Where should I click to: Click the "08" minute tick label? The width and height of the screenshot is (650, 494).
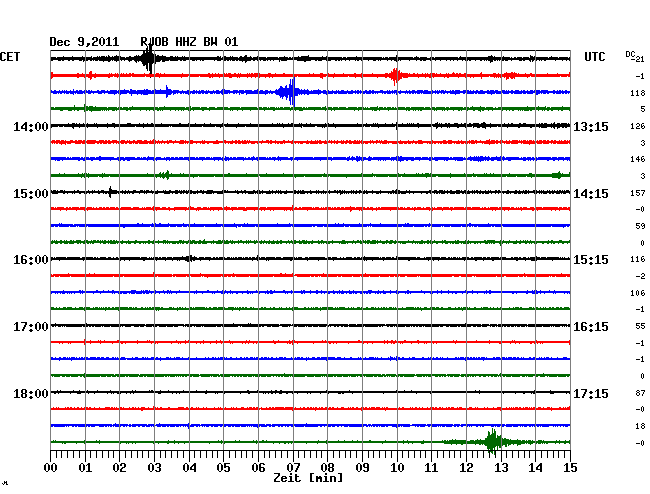[x=327, y=468]
